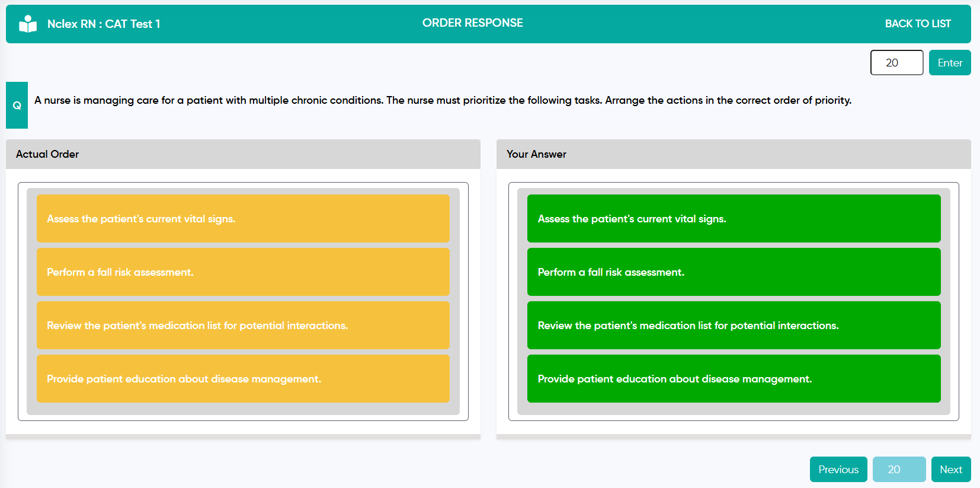Select green card Review medication list
The image size is (980, 488).
[x=734, y=326]
